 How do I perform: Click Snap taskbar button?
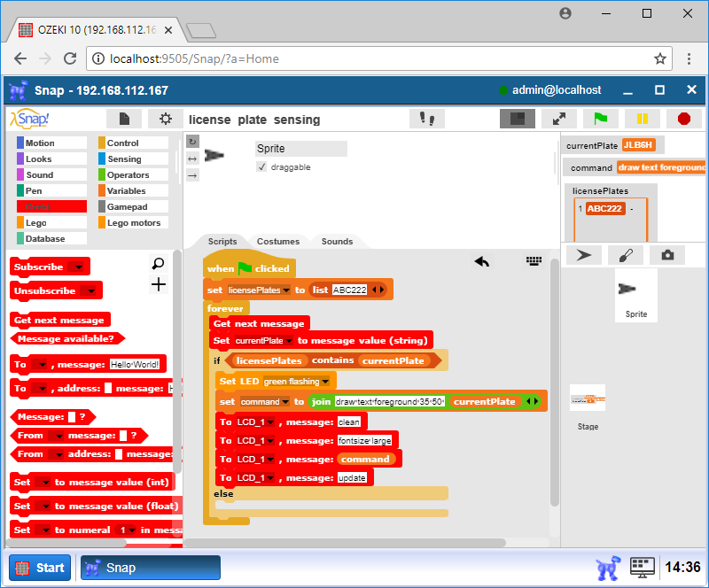151,568
